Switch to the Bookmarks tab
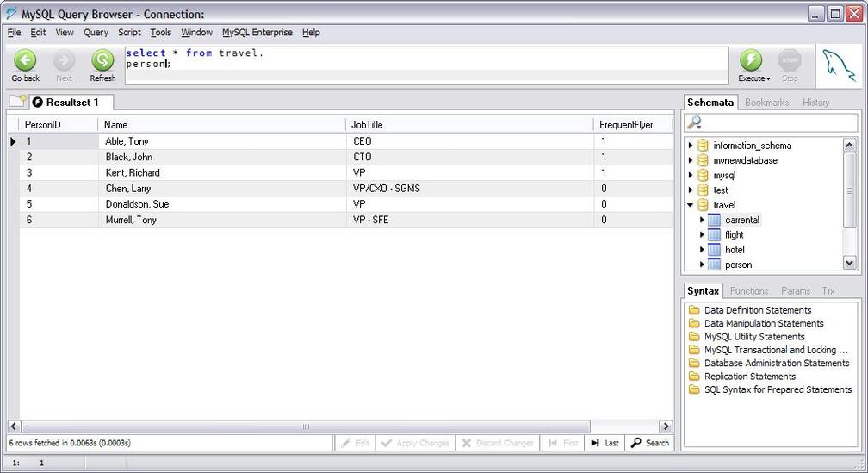This screenshot has height=473, width=868. (x=766, y=103)
